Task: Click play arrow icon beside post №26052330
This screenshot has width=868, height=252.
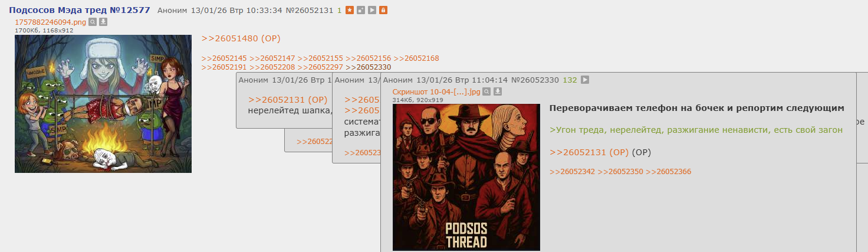Action: coord(584,80)
